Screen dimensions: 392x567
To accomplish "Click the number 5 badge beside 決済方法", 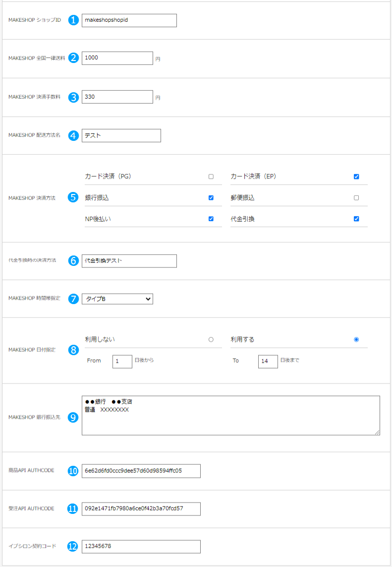I will click(x=73, y=197).
